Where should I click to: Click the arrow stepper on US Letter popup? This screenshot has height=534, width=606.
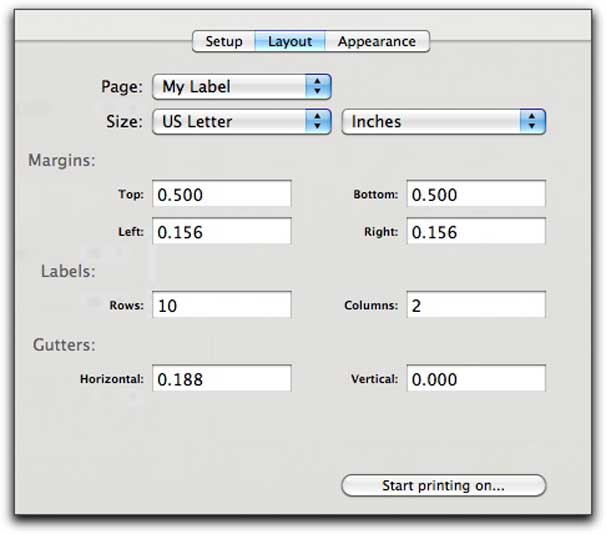318,122
